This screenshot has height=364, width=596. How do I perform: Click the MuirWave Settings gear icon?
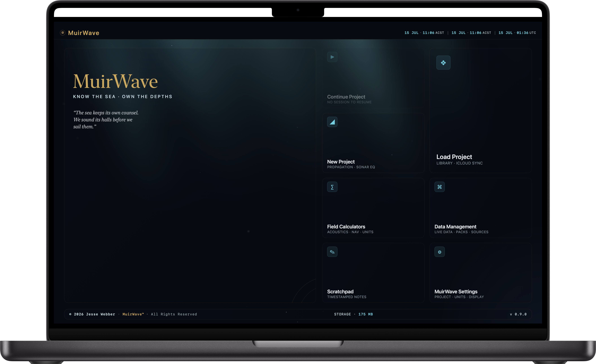(x=440, y=252)
